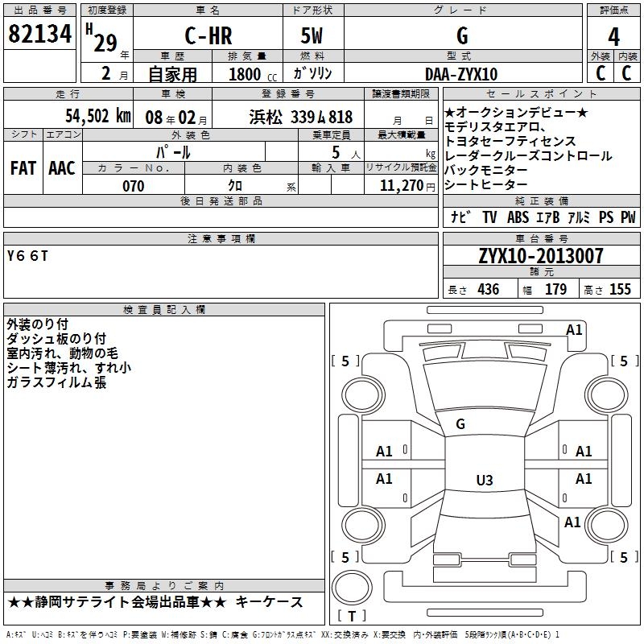
Task: Click the fuel type ガソリン
Action: click(312, 73)
